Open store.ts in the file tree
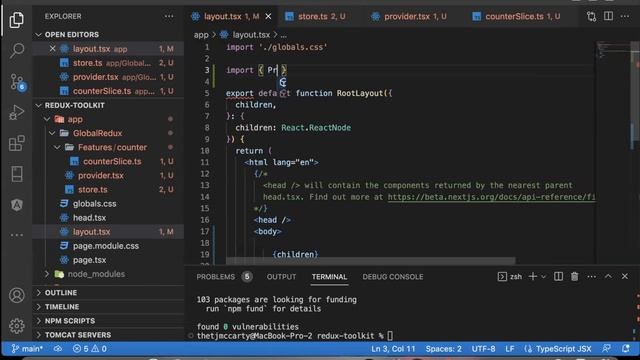Viewport: 640px width, 360px height. 93,190
